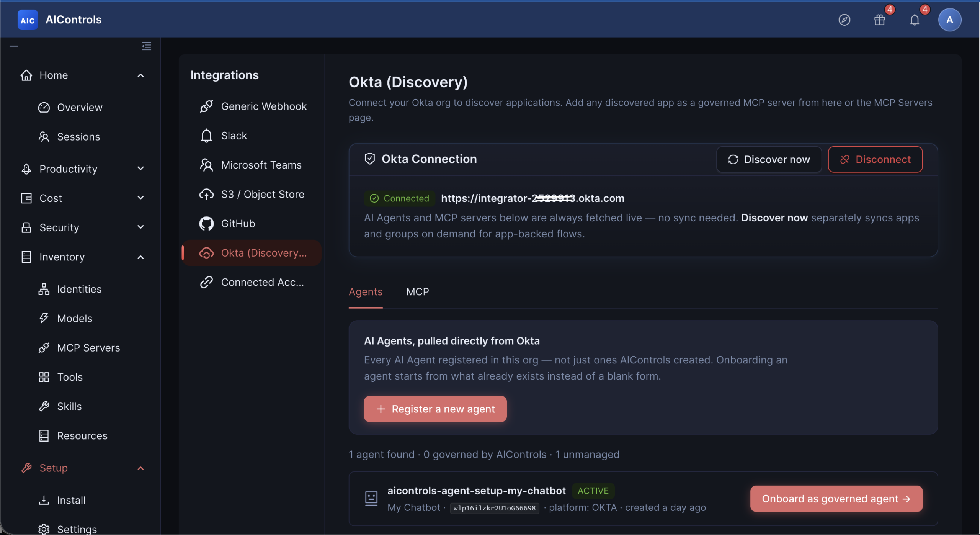Click the Inventory list icon
The width and height of the screenshot is (980, 535).
(x=26, y=257)
